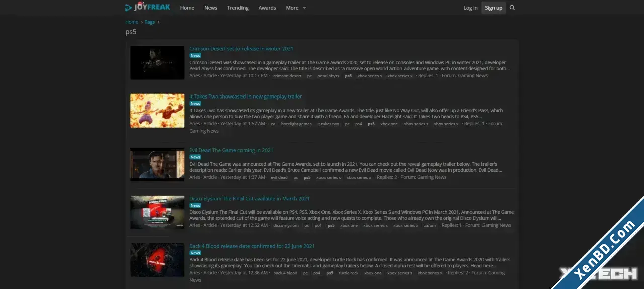Open Crimson Desert set to release article

click(242, 49)
